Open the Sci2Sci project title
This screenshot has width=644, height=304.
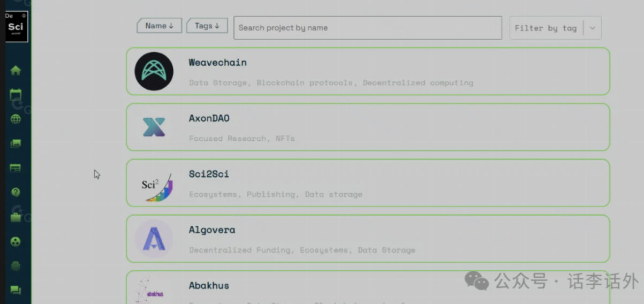tap(209, 174)
